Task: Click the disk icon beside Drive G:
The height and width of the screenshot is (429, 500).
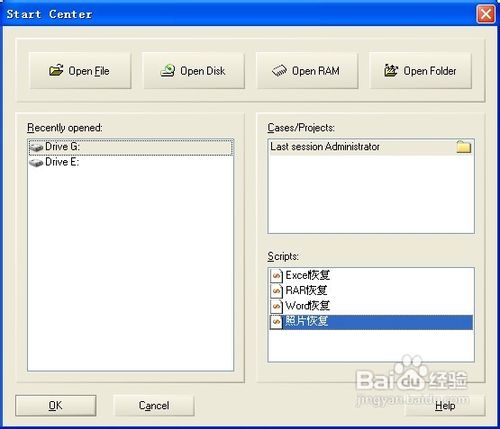Action: [x=36, y=147]
